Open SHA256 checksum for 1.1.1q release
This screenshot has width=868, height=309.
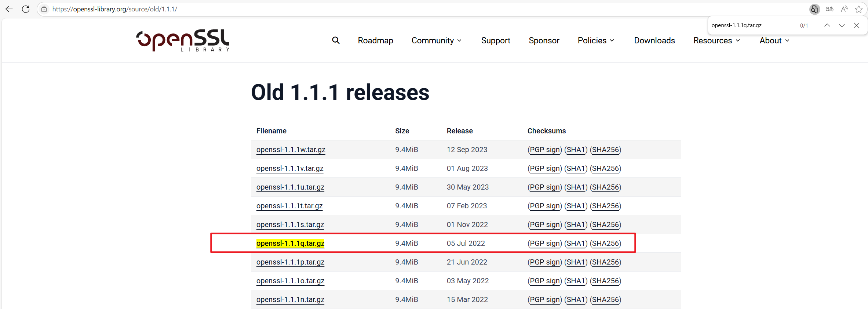click(x=605, y=243)
